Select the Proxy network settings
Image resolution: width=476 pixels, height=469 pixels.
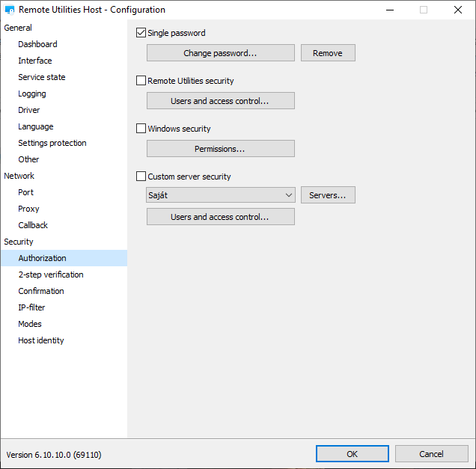tap(28, 209)
